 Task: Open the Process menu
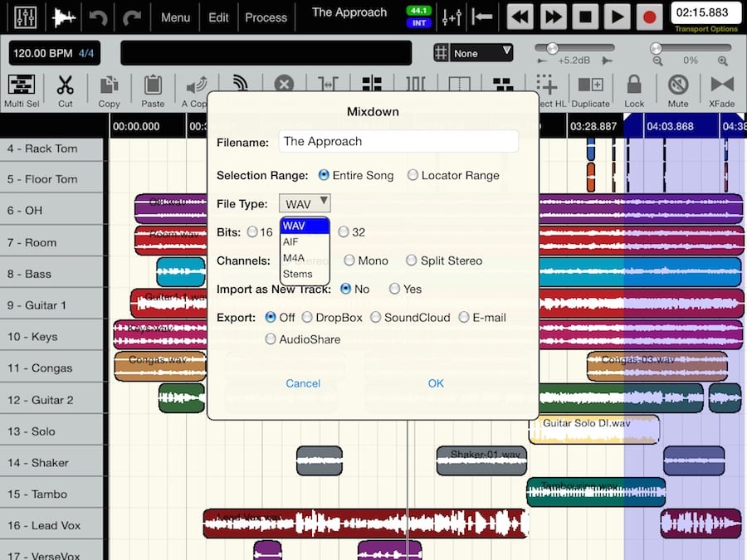[266, 17]
